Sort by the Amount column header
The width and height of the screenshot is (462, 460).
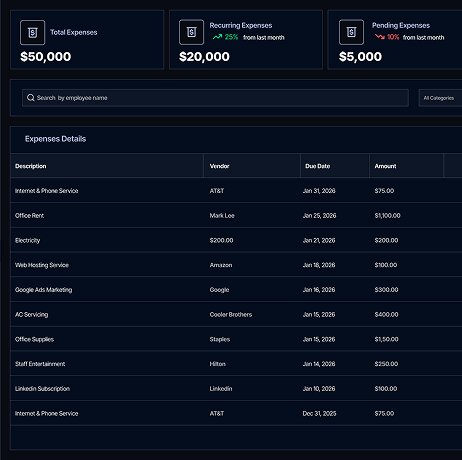[x=385, y=166]
